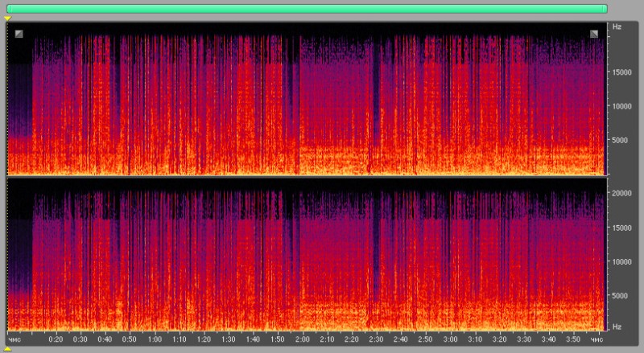Click the Hz label on upper frequency ruler

tap(617, 27)
